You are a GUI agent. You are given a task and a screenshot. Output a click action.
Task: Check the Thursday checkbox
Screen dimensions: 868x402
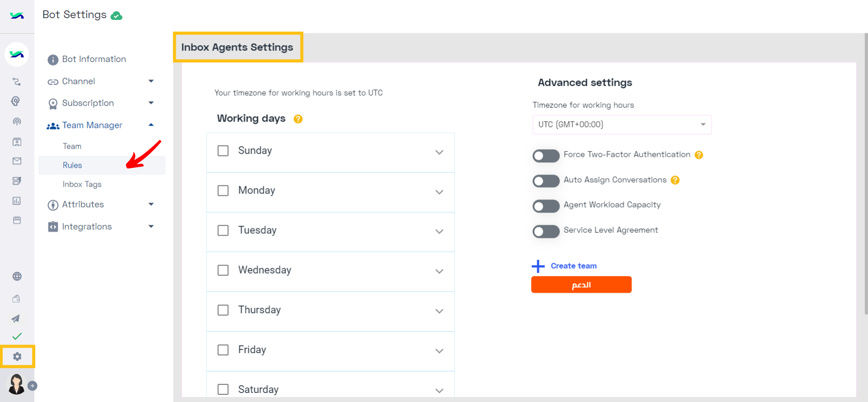[223, 310]
